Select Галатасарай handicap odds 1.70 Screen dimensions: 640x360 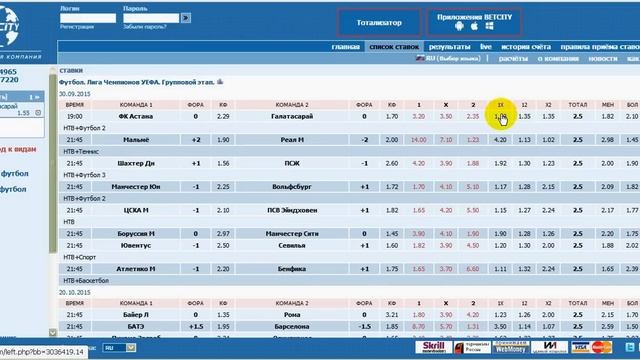(x=392, y=116)
